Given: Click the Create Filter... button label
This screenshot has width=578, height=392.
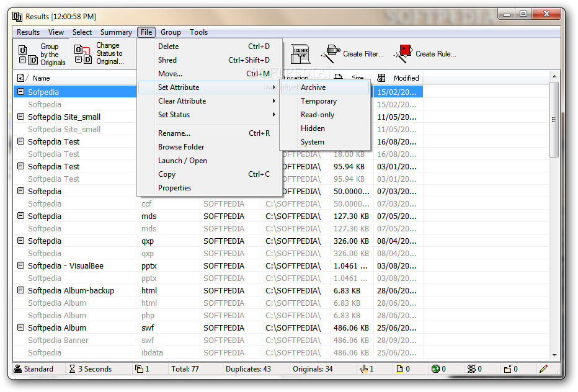Looking at the screenshot, I should pyautogui.click(x=363, y=54).
